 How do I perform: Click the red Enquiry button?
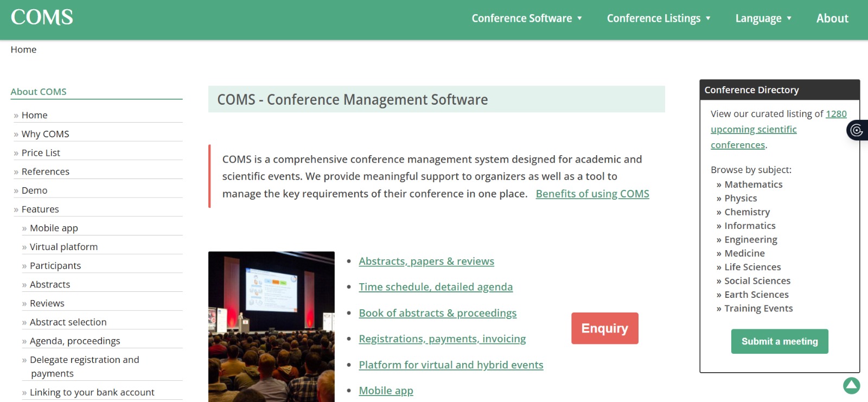coord(605,328)
